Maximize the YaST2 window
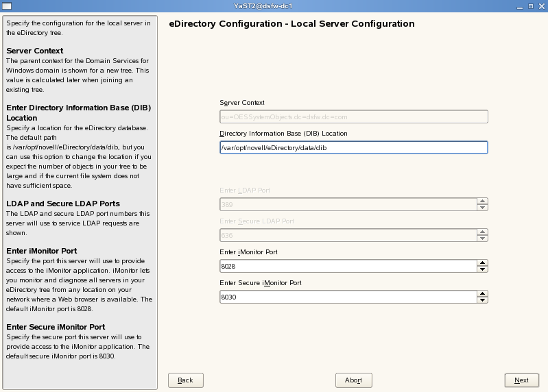The width and height of the screenshot is (548, 392). point(529,6)
